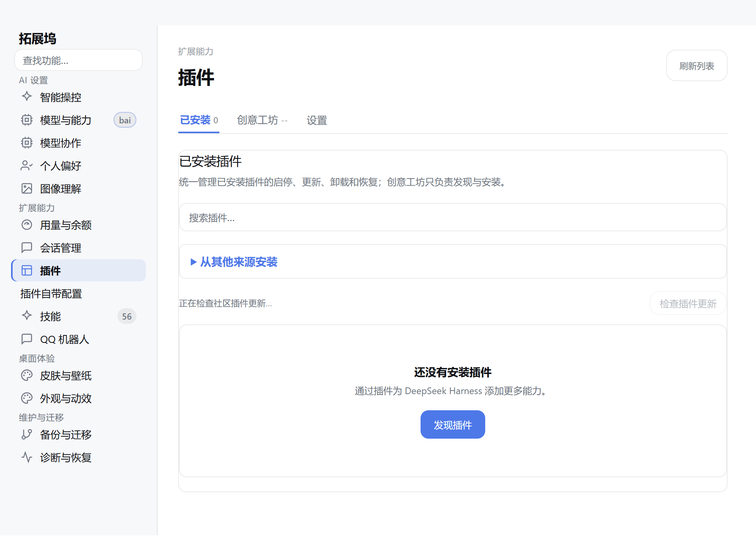Viewport: 756px width, 536px height.
Task: Click the 已安装插件 section heading
Action: click(210, 161)
